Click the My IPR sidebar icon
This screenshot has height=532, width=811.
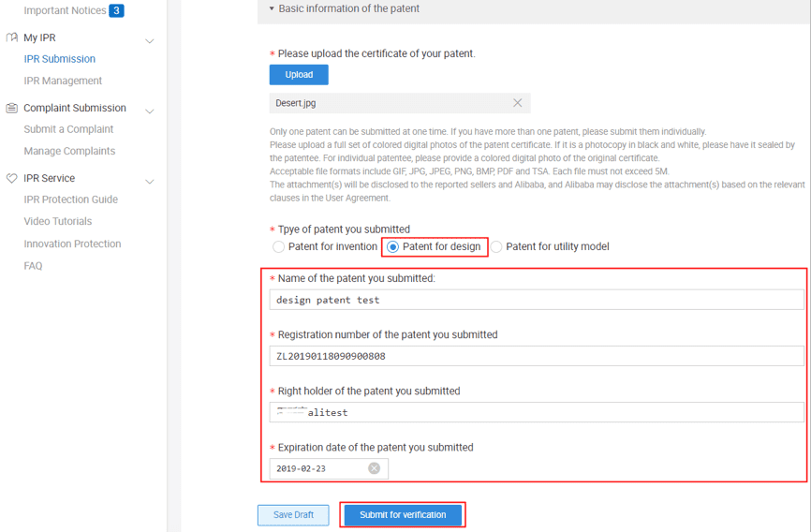click(12, 37)
